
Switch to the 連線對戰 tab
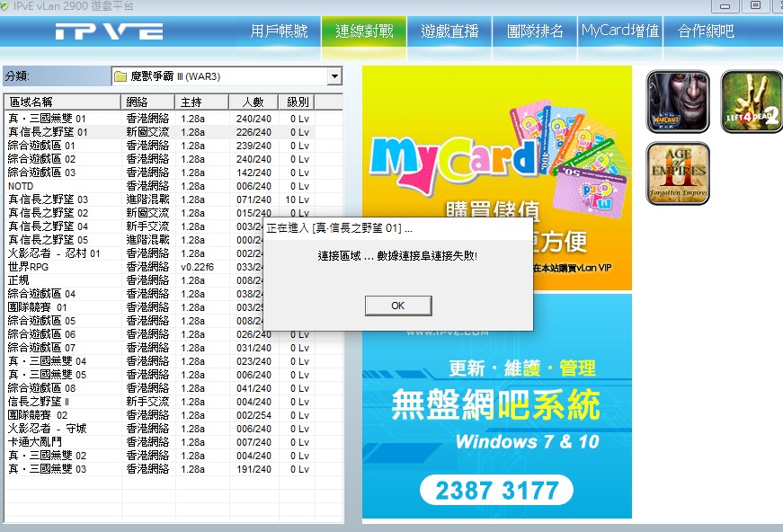364,31
